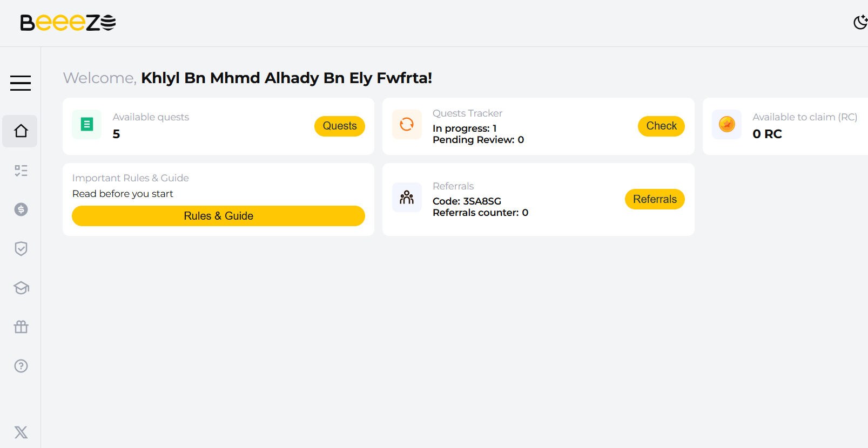The width and height of the screenshot is (868, 448).
Task: Open the hamburger menu in sidebar
Action: (x=21, y=83)
